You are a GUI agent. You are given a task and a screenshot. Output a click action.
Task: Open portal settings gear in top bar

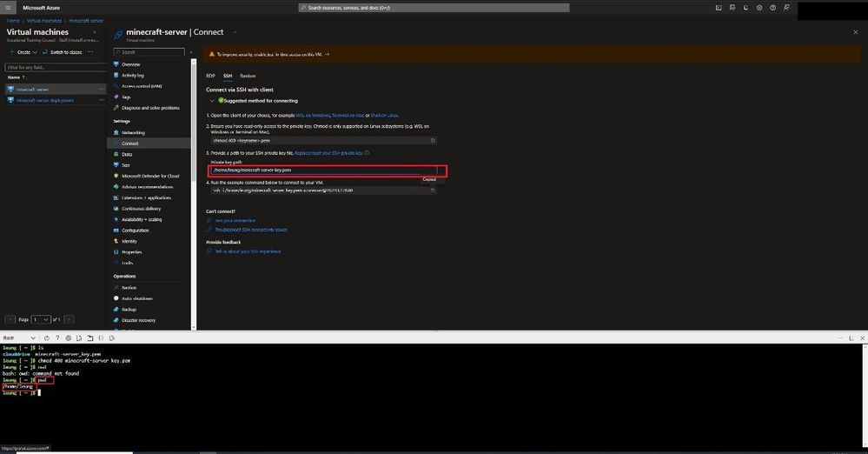tap(759, 8)
